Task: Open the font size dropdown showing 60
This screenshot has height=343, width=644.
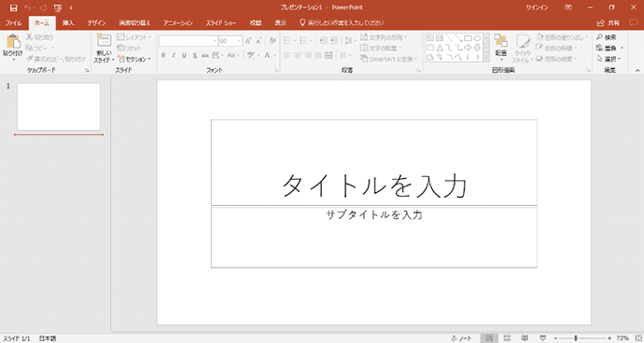Action: pos(230,41)
